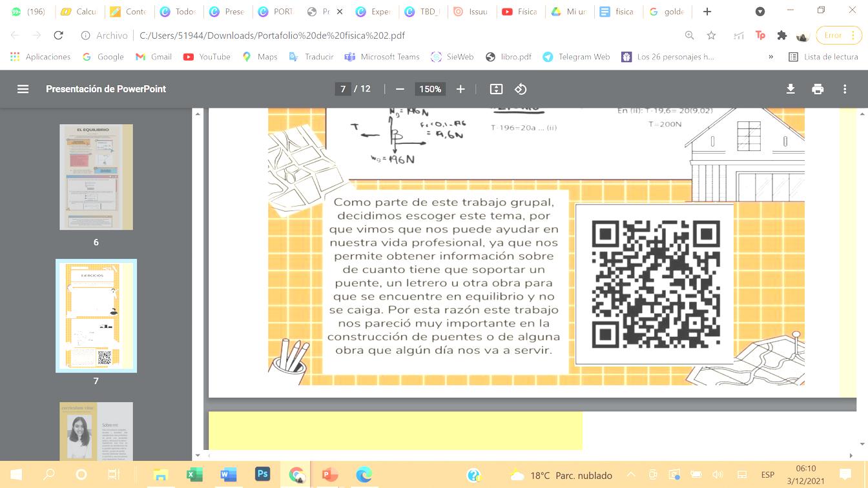Open Lista de lectura

pos(823,57)
